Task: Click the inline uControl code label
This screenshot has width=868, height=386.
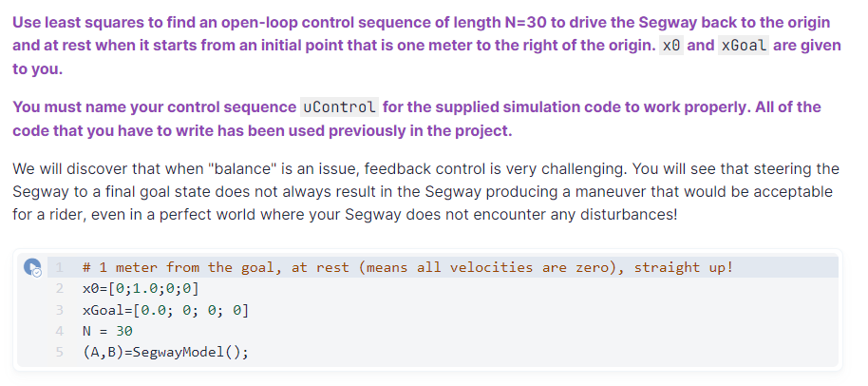Action: click(x=340, y=106)
